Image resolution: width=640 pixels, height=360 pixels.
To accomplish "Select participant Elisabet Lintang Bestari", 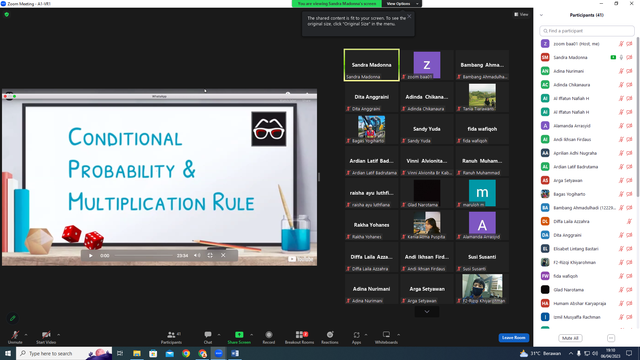I will pyautogui.click(x=587, y=249).
